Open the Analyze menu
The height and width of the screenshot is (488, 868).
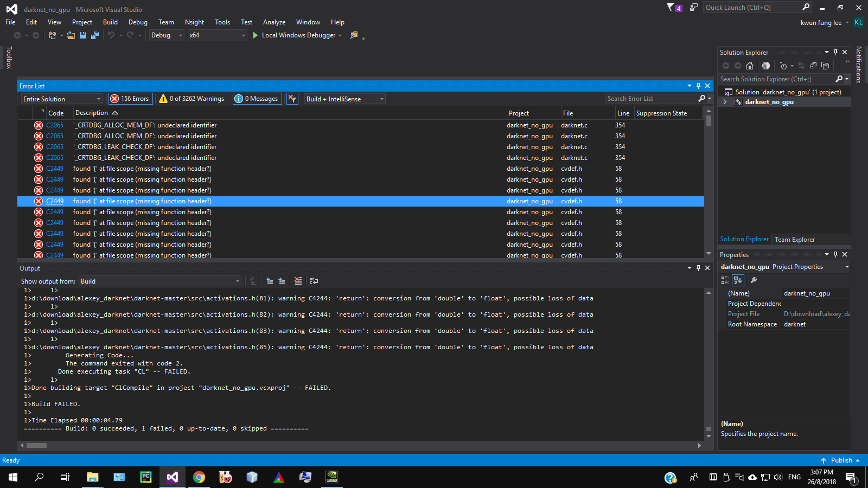[x=274, y=22]
